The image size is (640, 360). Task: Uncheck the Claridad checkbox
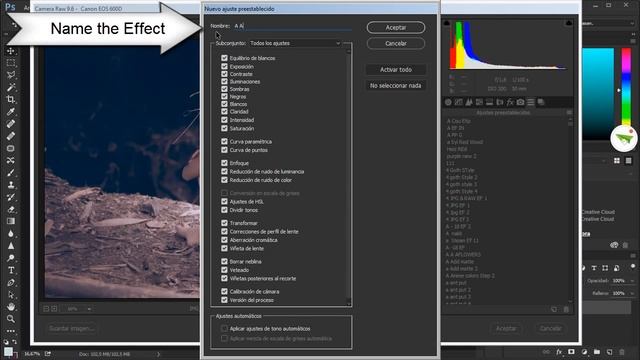tap(224, 111)
